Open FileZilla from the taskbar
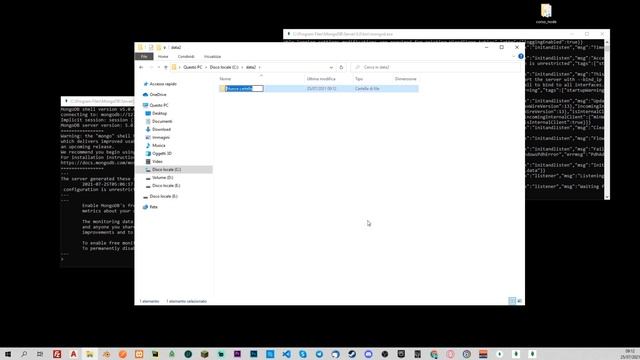Screen dimensions: 640x360 pyautogui.click(x=57, y=354)
